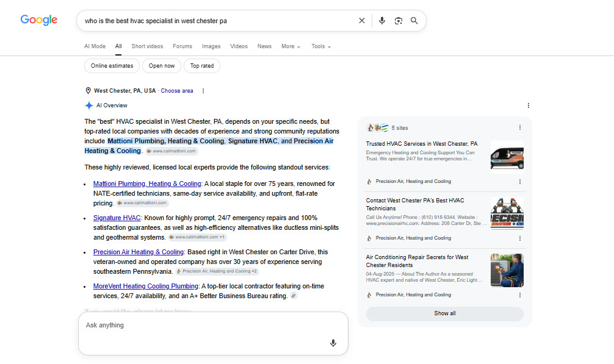Click the 6 sites favicon cluster

click(377, 128)
